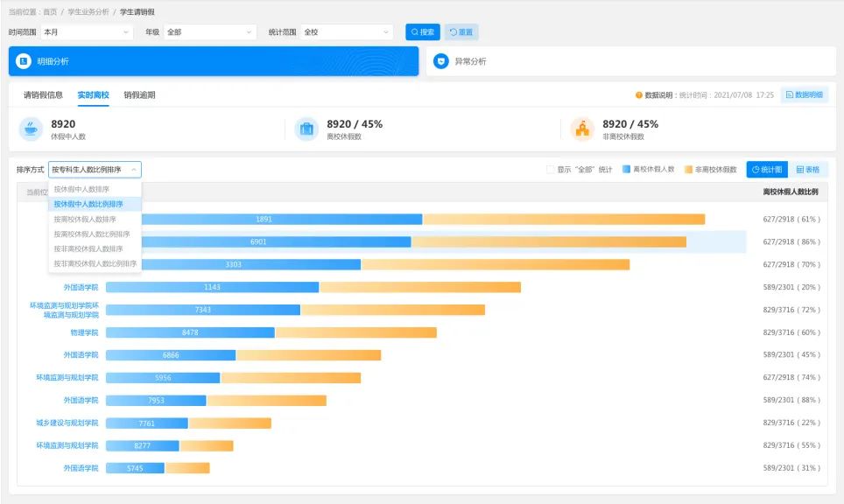Image resolution: width=844 pixels, height=504 pixels.
Task: Open the 请销假信息 tab
Action: tap(43, 94)
